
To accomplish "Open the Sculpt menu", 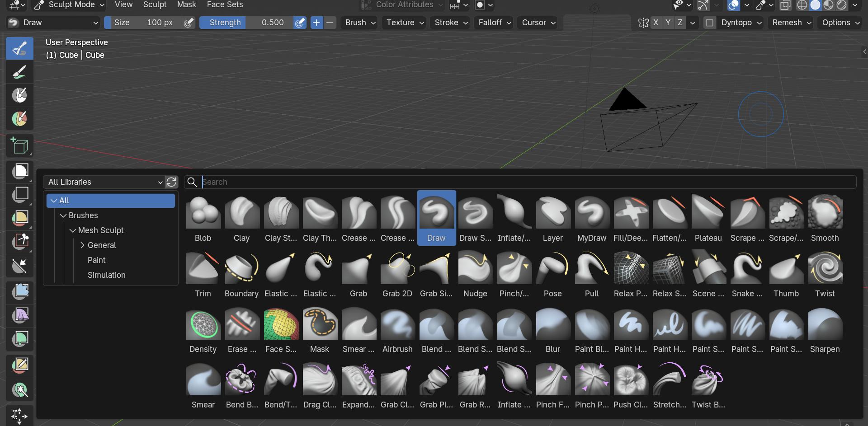I will point(155,5).
